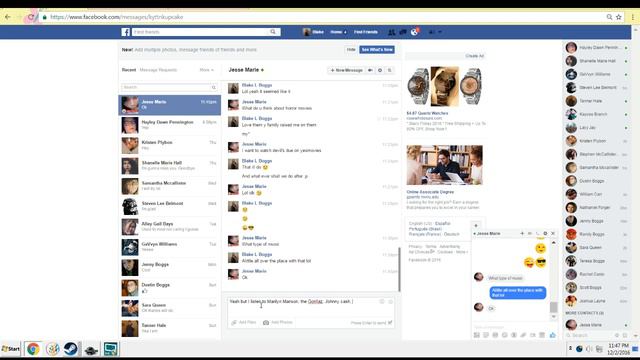Click the sticker icon in chat popup
Image resolution: width=640 pixels, height=360 pixels.
[486, 335]
